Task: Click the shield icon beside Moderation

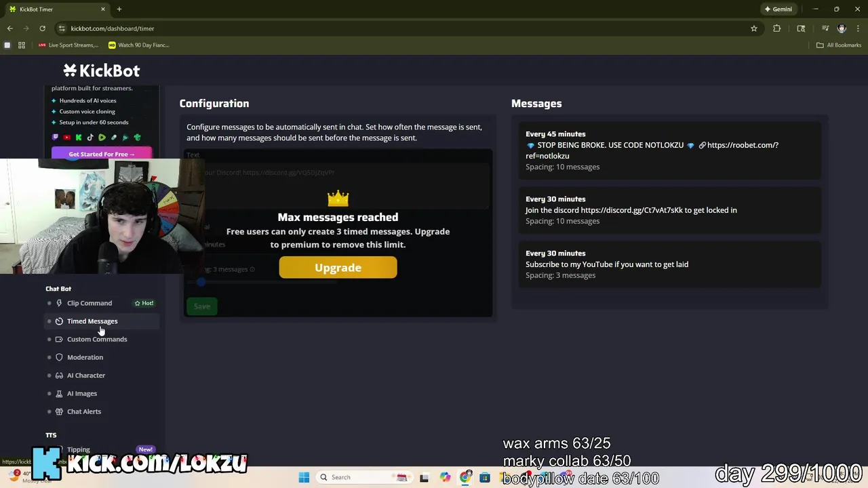Action: (x=59, y=357)
